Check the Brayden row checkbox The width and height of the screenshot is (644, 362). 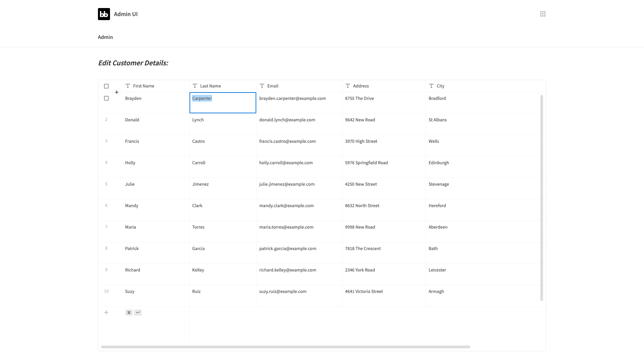point(106,98)
